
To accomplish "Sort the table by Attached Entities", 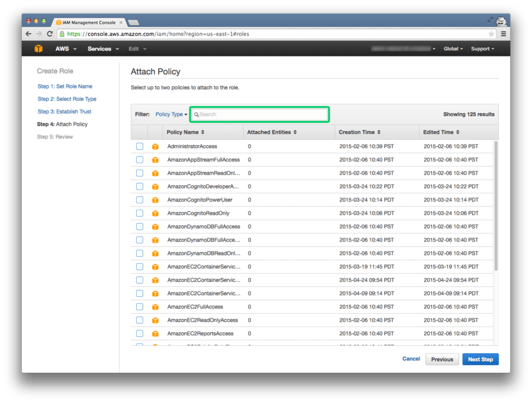I will click(272, 132).
